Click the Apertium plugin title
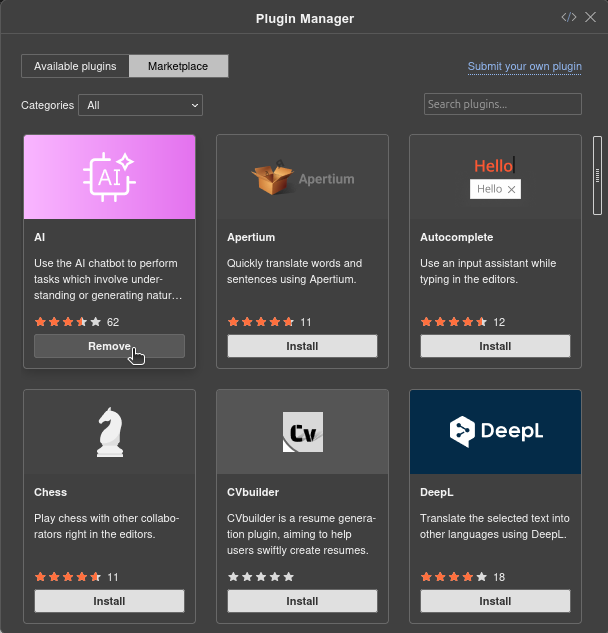 (x=251, y=237)
